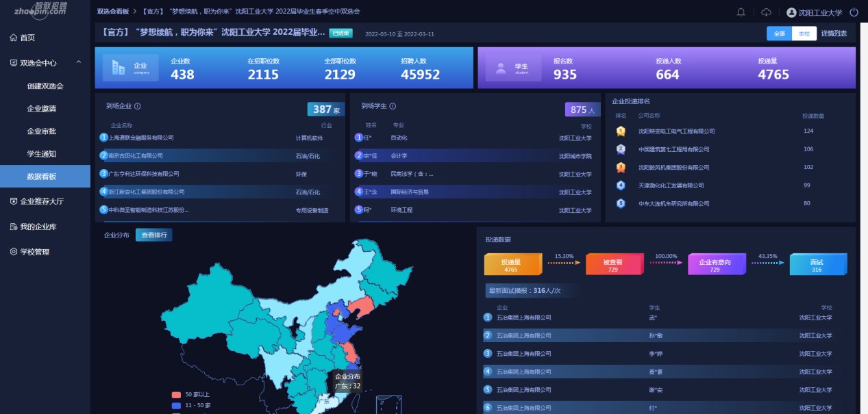Go to 首页 in the sidebar
Viewport: 868px width, 414px height.
(27, 38)
